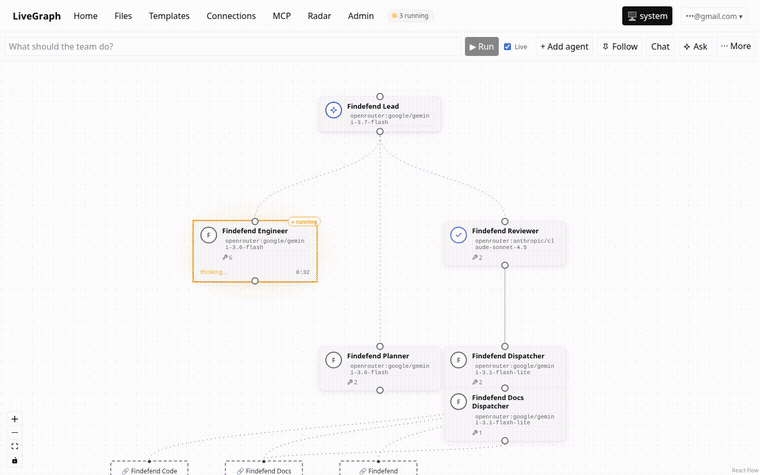Open the gmail.com account dropdown
Screen dimensions: 760x475
click(714, 16)
